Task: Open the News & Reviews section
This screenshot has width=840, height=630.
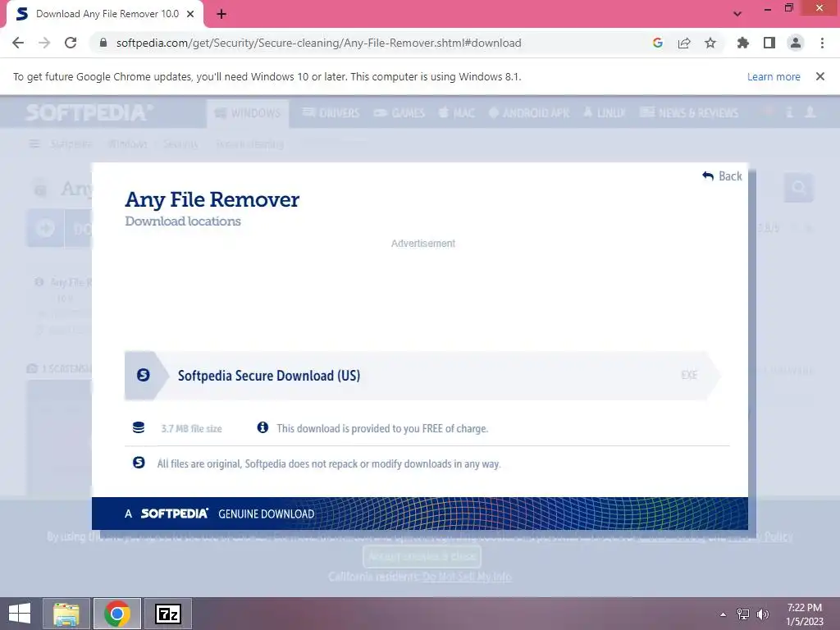Action: [689, 113]
